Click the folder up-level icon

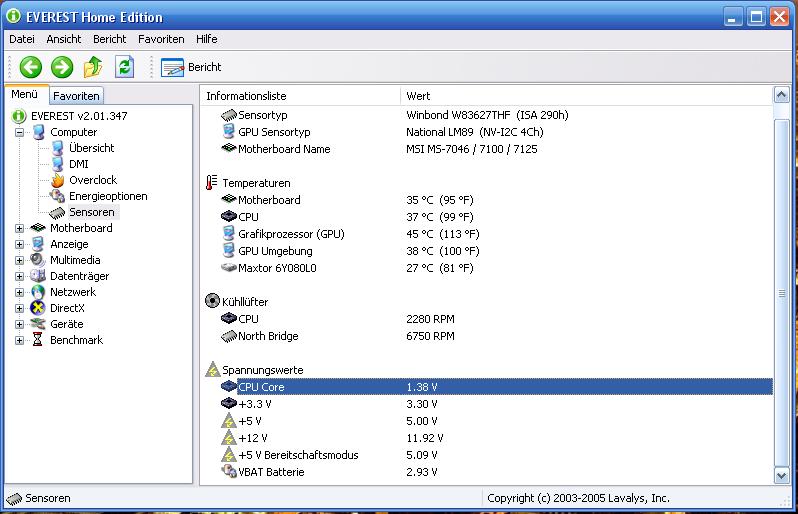93,67
